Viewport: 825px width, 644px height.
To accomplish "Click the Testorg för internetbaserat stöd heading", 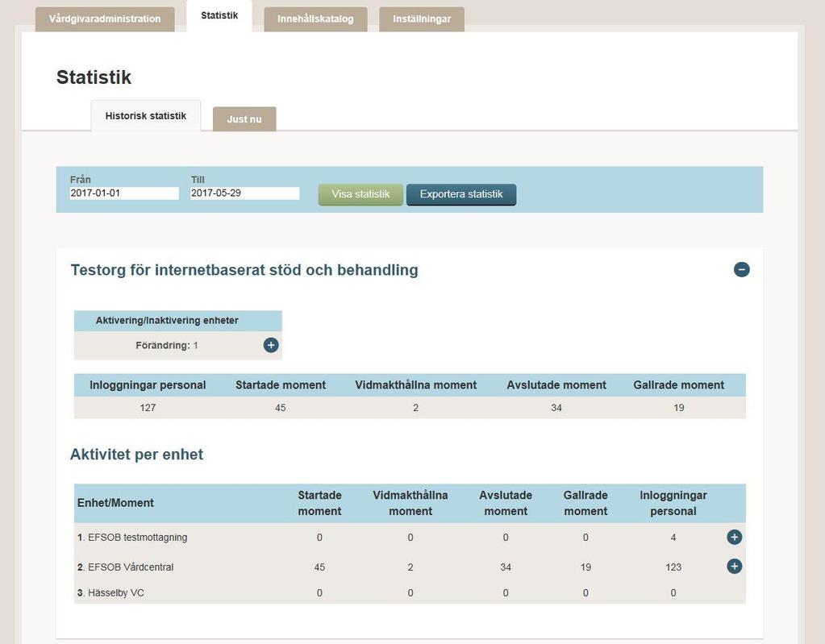I will (244, 270).
